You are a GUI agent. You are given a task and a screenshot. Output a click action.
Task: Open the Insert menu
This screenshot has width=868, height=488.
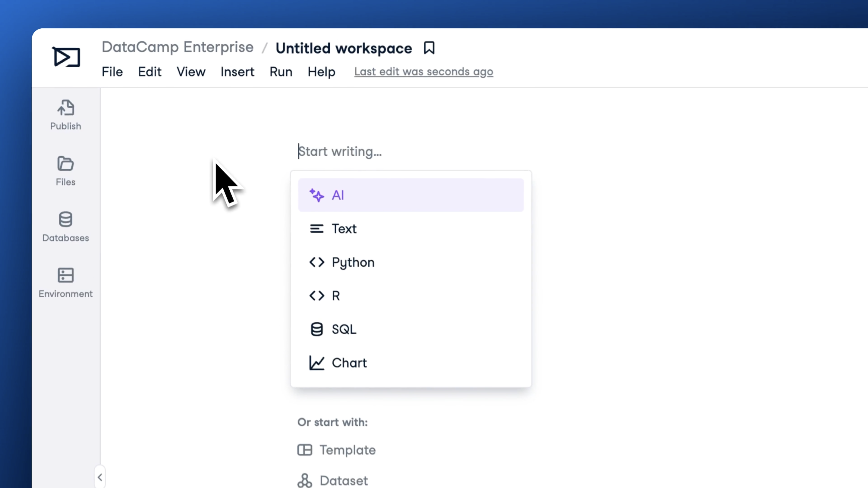(237, 71)
